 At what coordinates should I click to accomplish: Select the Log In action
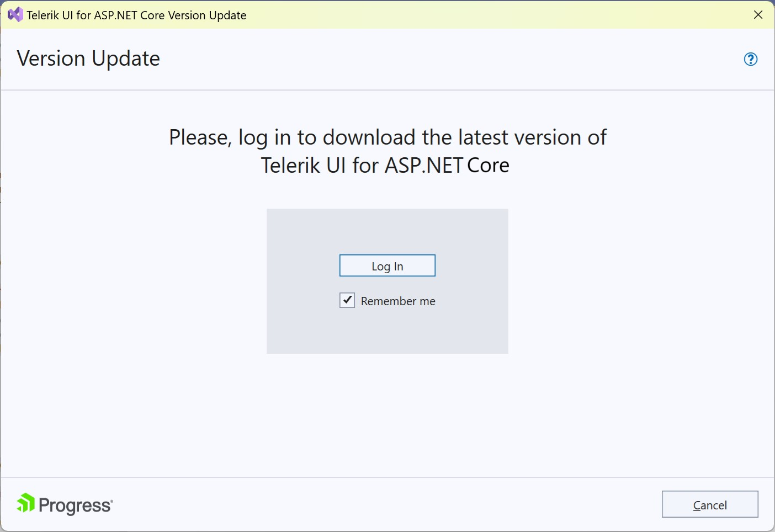pos(387,265)
